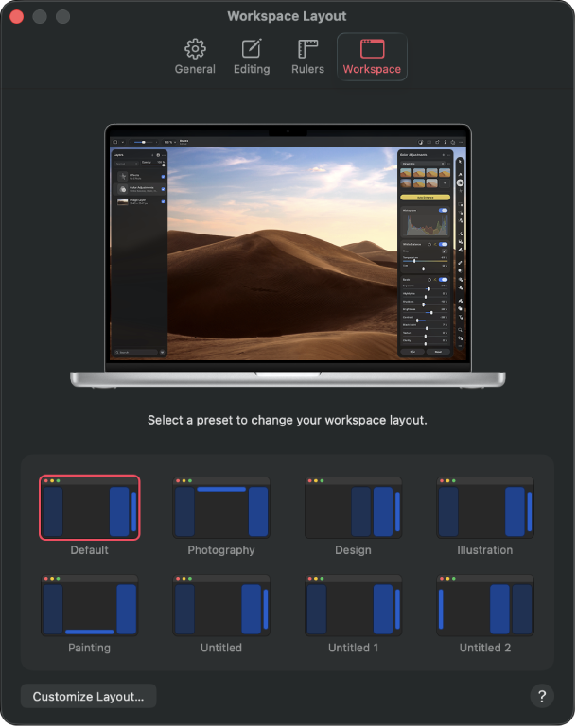Click the Customize Layout button

tap(88, 696)
